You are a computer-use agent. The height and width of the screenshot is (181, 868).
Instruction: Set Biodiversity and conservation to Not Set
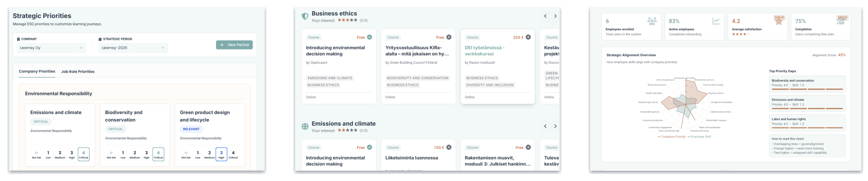111,154
